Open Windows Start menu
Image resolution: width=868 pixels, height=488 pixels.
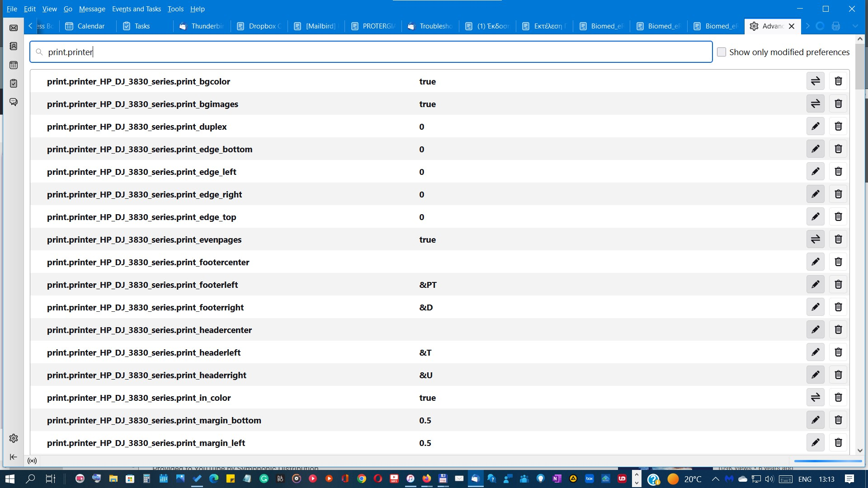coord(9,479)
